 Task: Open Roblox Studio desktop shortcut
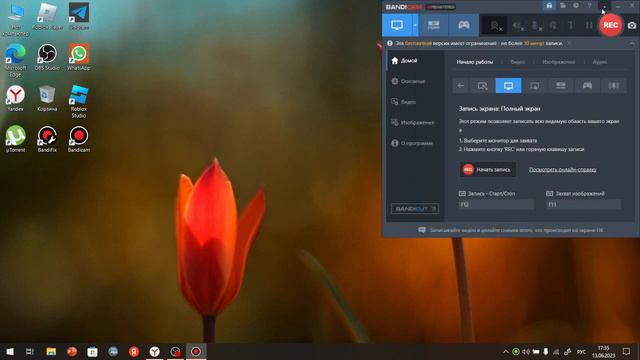pyautogui.click(x=79, y=102)
